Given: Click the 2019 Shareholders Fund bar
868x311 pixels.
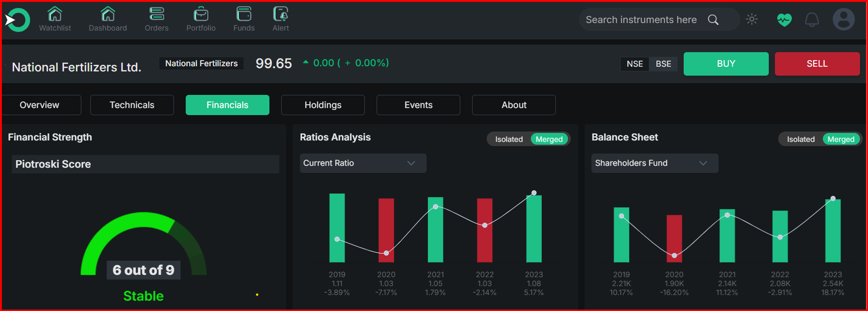Looking at the screenshot, I should (622, 235).
